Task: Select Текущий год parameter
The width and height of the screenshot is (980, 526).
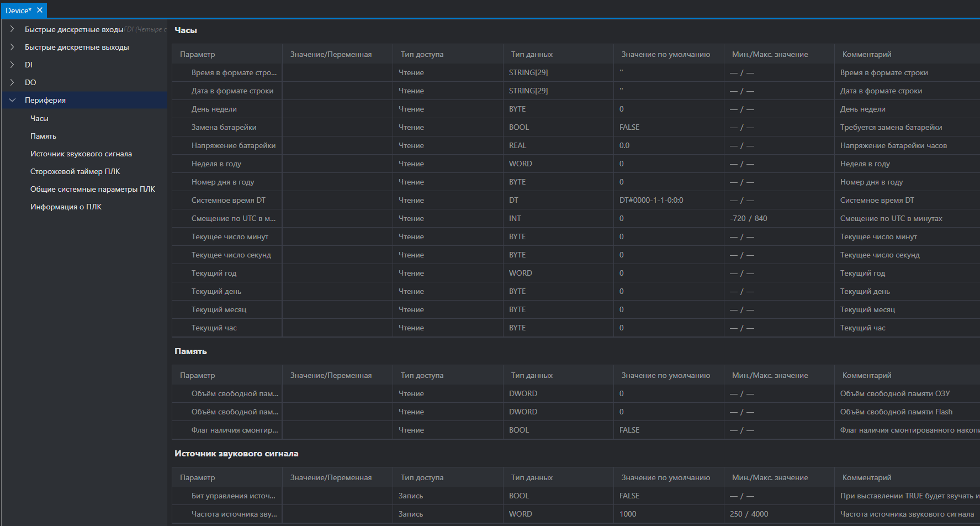Action: point(214,273)
